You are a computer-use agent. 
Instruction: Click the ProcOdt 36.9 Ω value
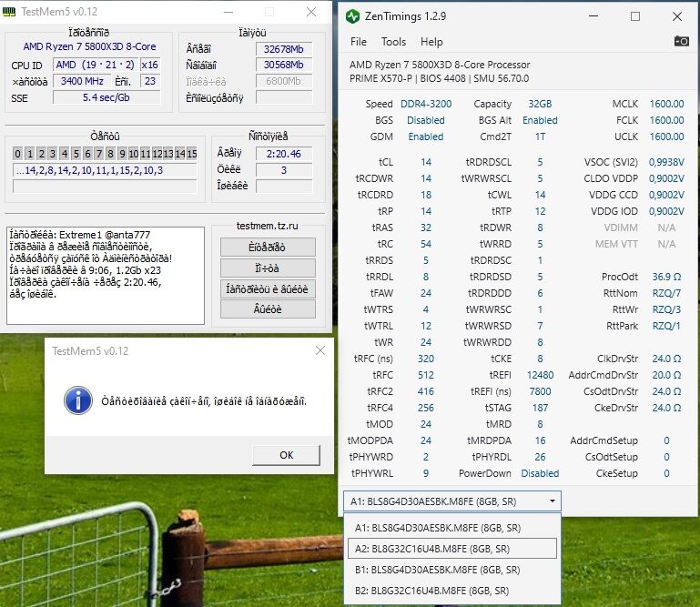(x=666, y=277)
